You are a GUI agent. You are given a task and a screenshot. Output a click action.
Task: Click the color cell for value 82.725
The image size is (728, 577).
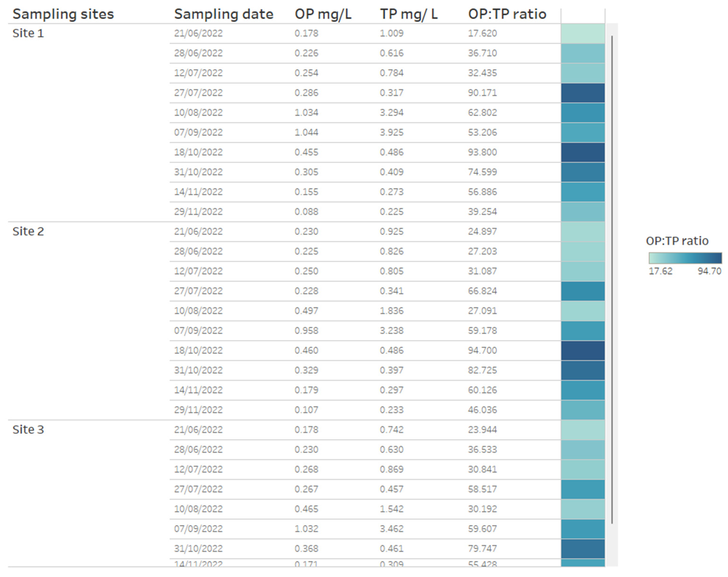(583, 370)
